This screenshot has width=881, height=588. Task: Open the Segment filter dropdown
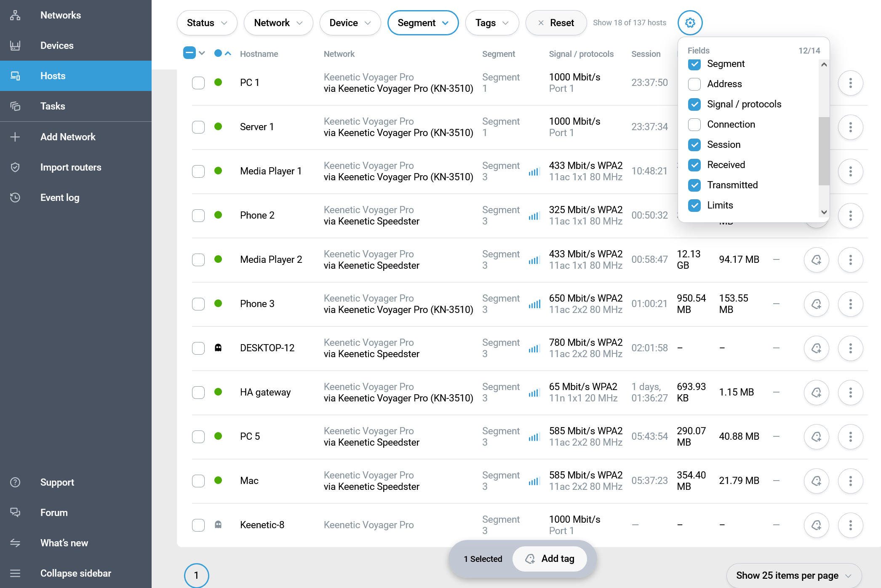pyautogui.click(x=423, y=23)
